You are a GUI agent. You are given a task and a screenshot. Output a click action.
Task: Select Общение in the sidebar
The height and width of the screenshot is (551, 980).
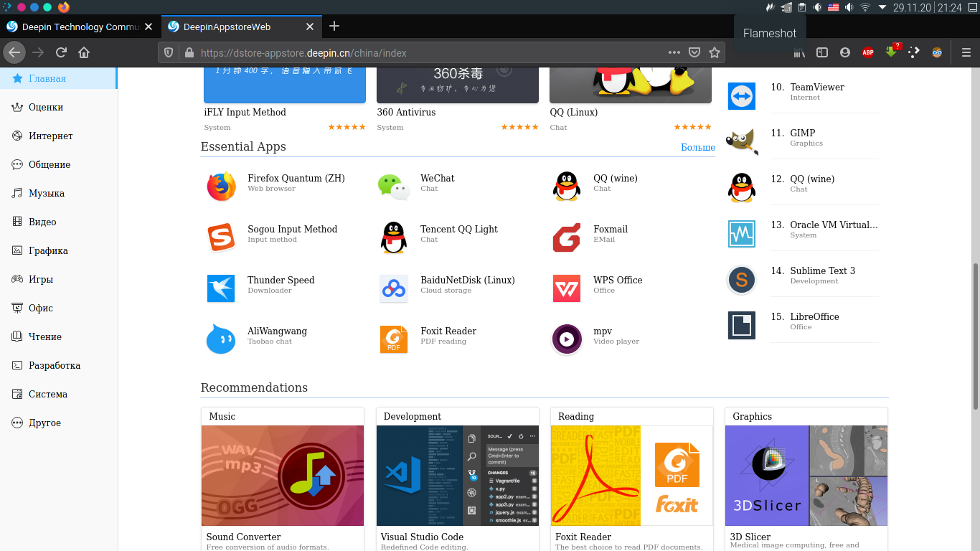coord(58,164)
